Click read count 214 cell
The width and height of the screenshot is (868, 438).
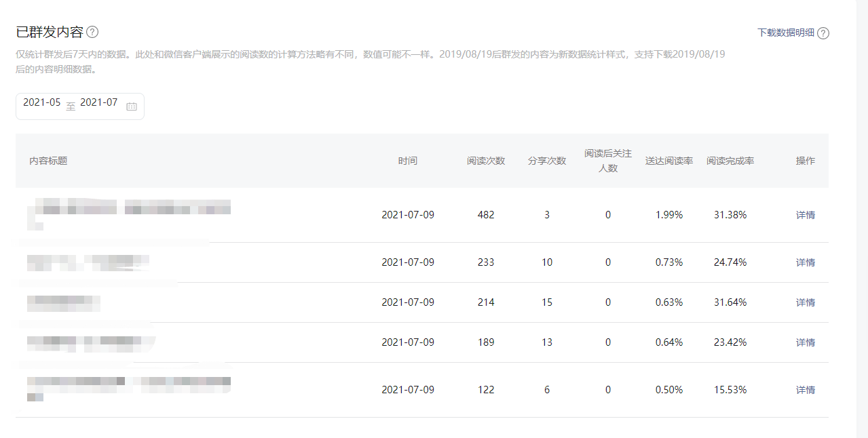486,302
